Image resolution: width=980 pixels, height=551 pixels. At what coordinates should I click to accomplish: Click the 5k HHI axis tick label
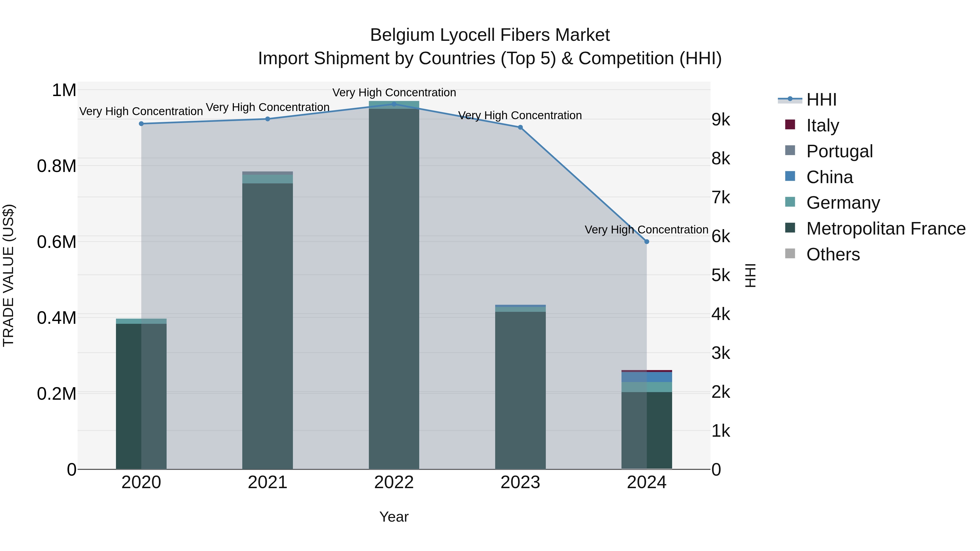721,275
